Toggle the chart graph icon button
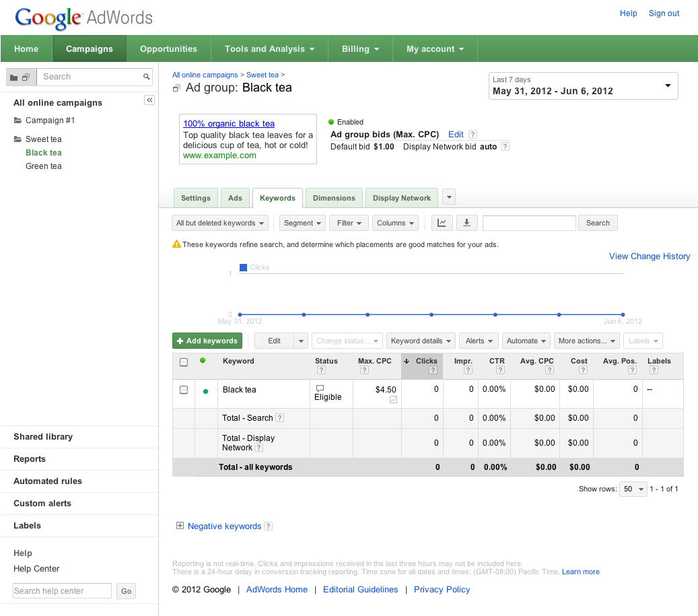The image size is (698, 616). point(442,223)
